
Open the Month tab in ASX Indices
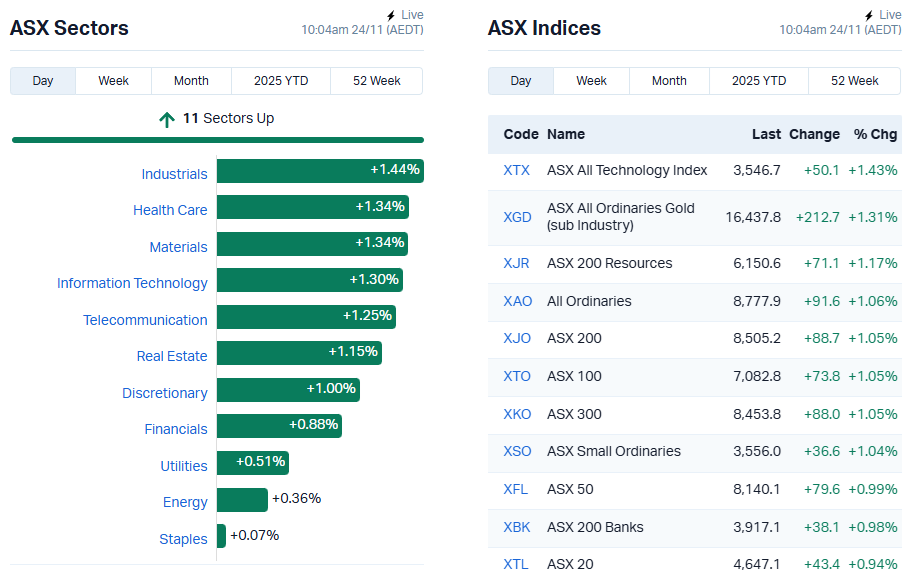pos(669,81)
